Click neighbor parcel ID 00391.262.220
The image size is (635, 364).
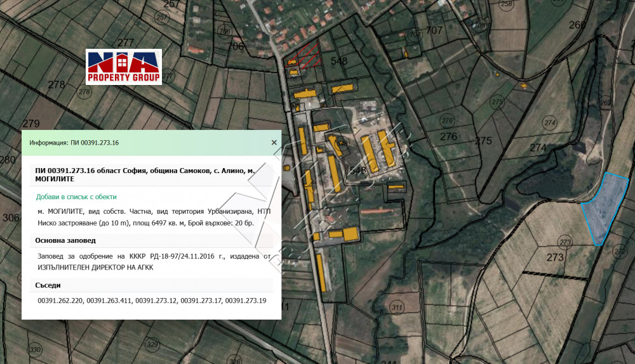[60, 301]
